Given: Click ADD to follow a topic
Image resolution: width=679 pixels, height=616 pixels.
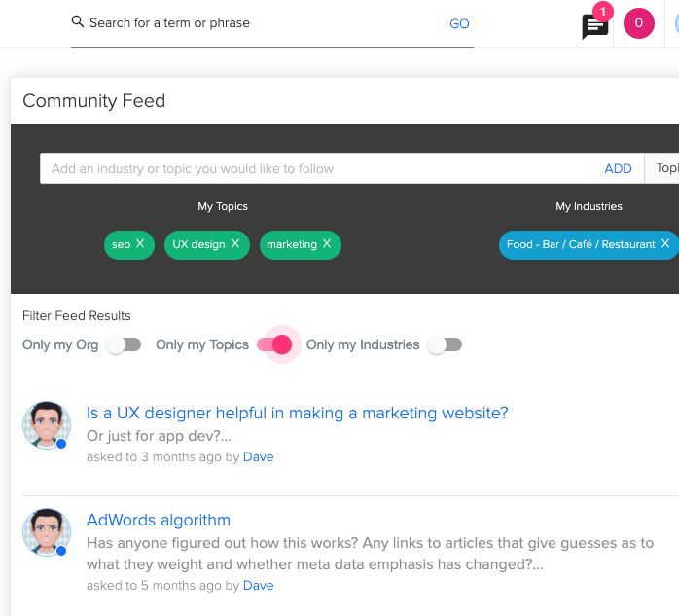Looking at the screenshot, I should [x=618, y=168].
